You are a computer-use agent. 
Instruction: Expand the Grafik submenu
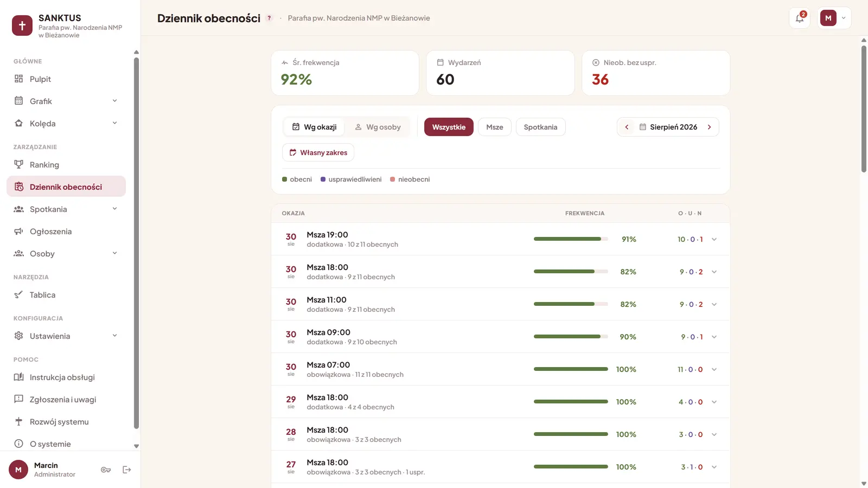(114, 101)
